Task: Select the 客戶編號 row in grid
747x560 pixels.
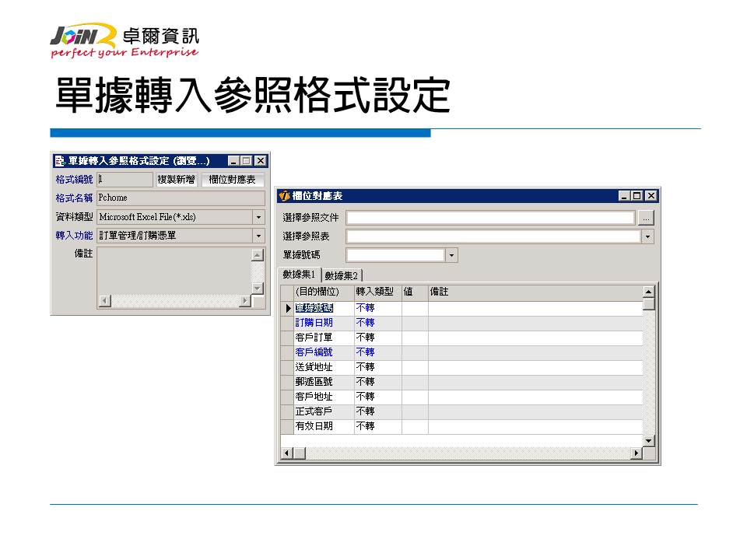Action: [x=314, y=352]
